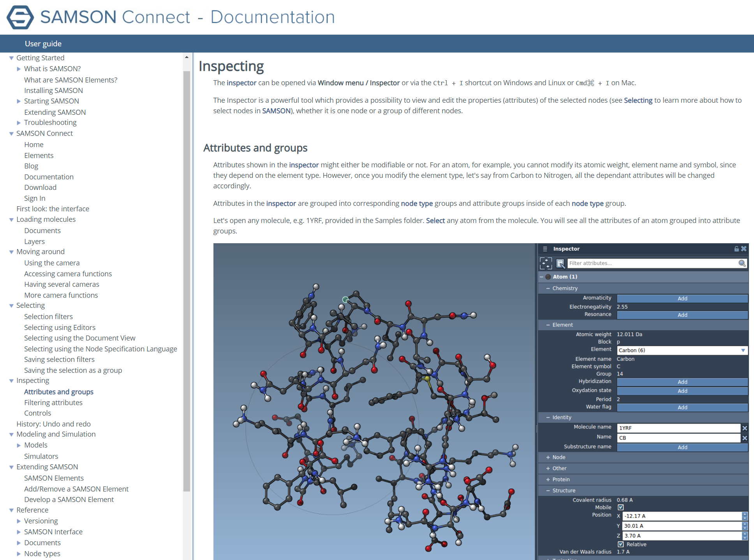
Task: Click the SAMSON hexagon logo
Action: pyautogui.click(x=20, y=17)
